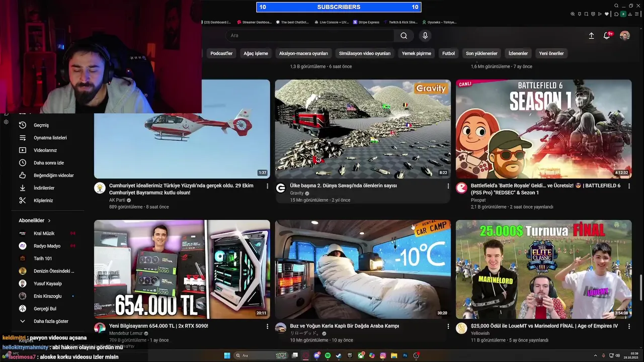Select the Yemek pişirme chip

(x=416, y=53)
